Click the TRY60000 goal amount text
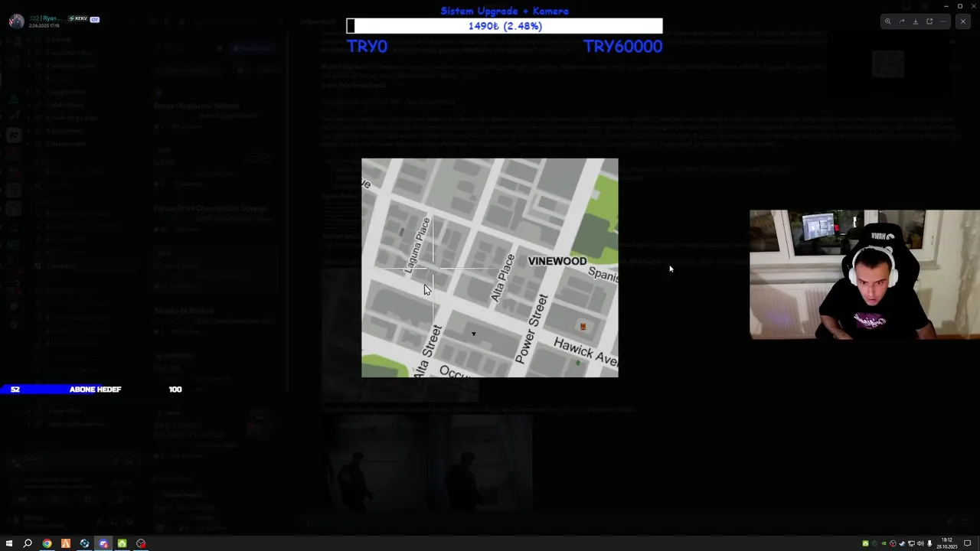Viewport: 980px width, 551px height. pos(622,47)
